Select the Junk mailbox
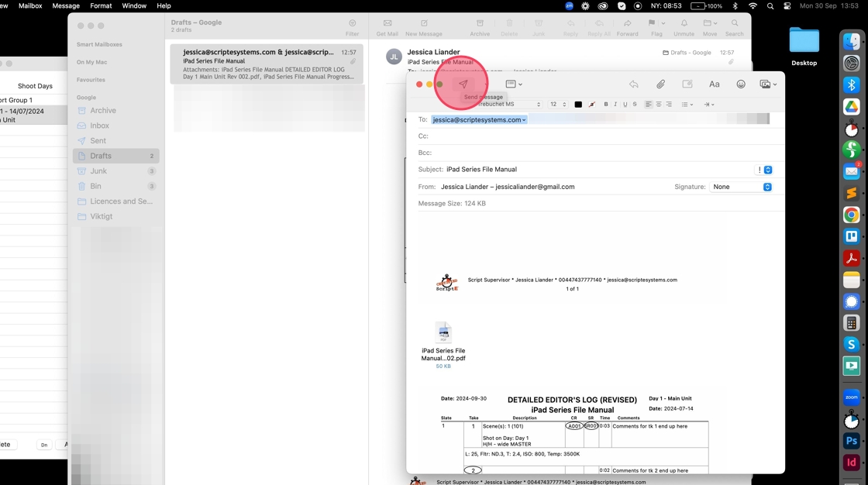868x485 pixels. [115, 171]
